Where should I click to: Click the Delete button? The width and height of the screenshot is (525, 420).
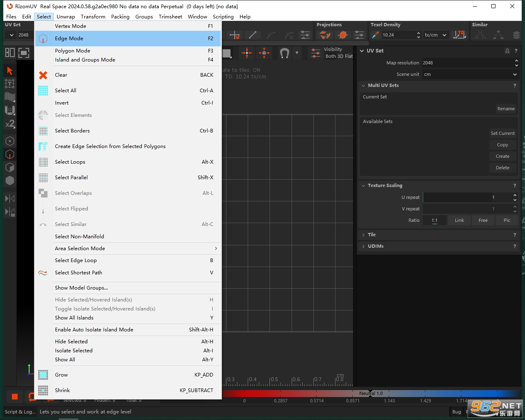(x=502, y=168)
